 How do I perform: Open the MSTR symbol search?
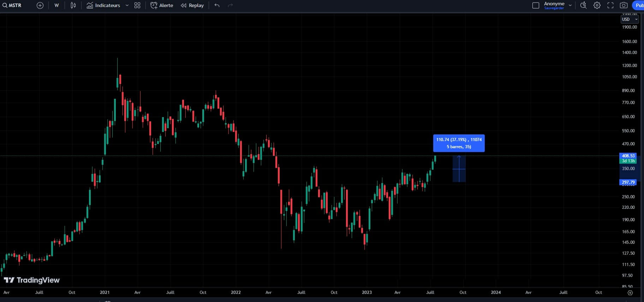coord(13,5)
